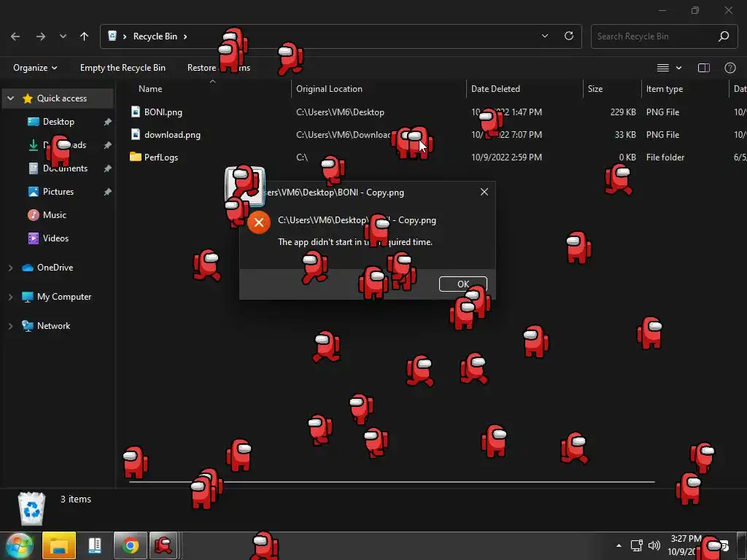Expand the My Computer tree node

[10, 297]
